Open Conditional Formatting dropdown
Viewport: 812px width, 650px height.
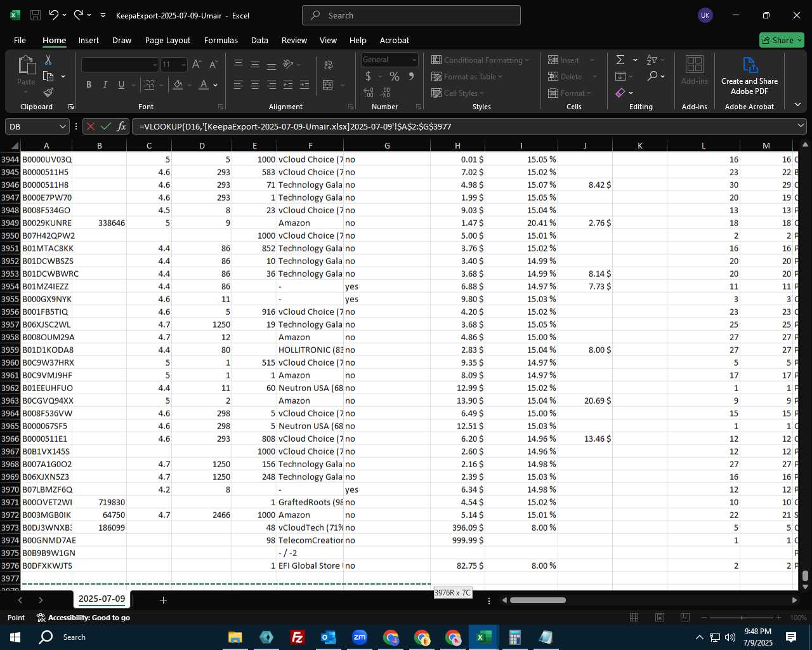pos(480,60)
